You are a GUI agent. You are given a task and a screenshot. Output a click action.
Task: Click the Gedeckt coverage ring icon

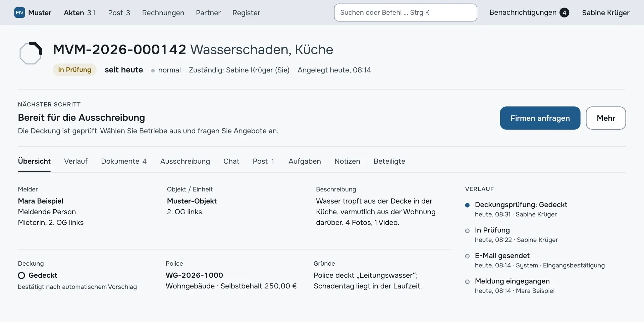pos(21,275)
